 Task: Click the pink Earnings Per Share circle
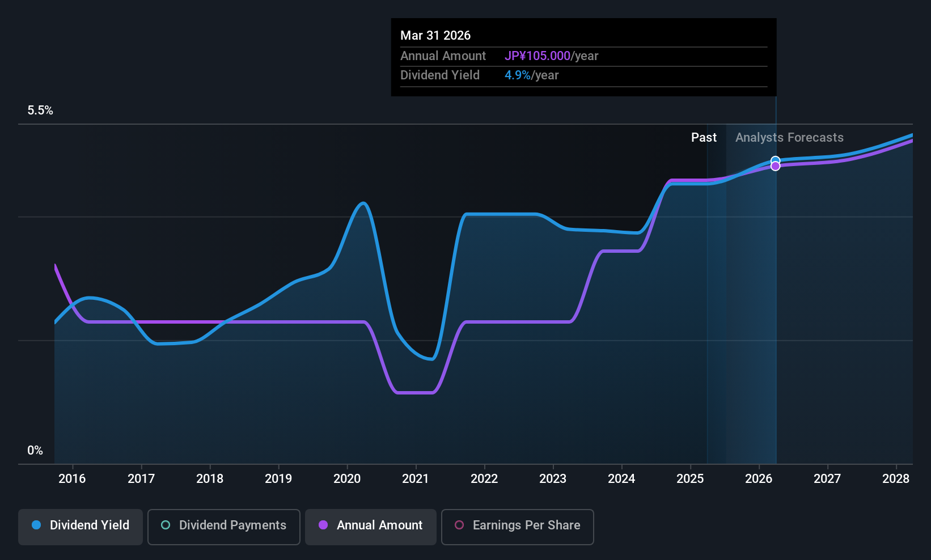click(459, 525)
